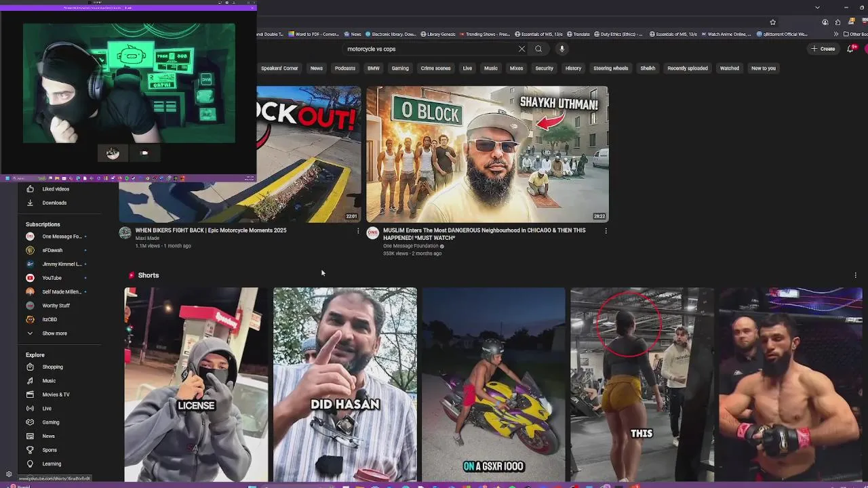Image resolution: width=868 pixels, height=488 pixels.
Task: Open the GSXR 1000 motorcycle short
Action: (494, 384)
